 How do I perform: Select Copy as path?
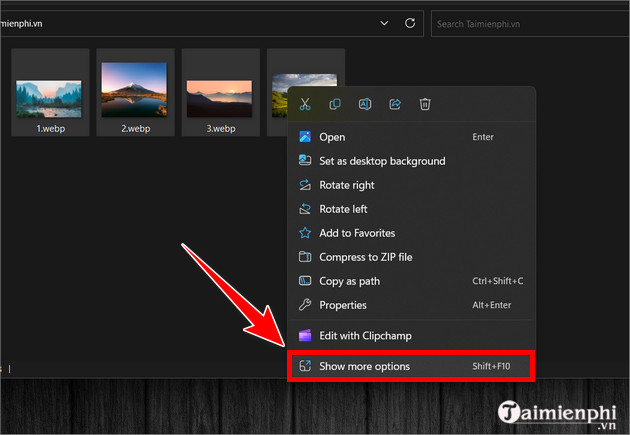pos(413,281)
